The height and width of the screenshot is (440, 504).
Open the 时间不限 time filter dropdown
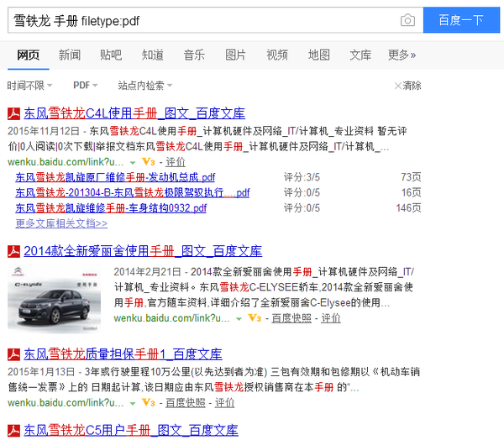point(29,86)
